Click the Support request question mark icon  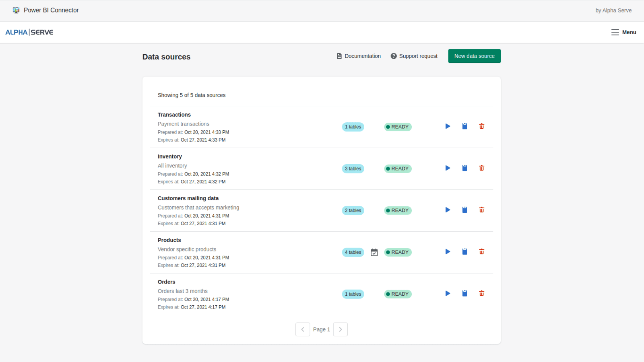click(x=393, y=56)
